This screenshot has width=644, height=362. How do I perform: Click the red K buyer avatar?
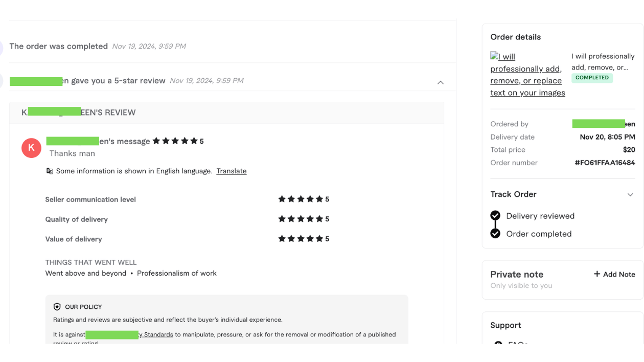point(31,148)
